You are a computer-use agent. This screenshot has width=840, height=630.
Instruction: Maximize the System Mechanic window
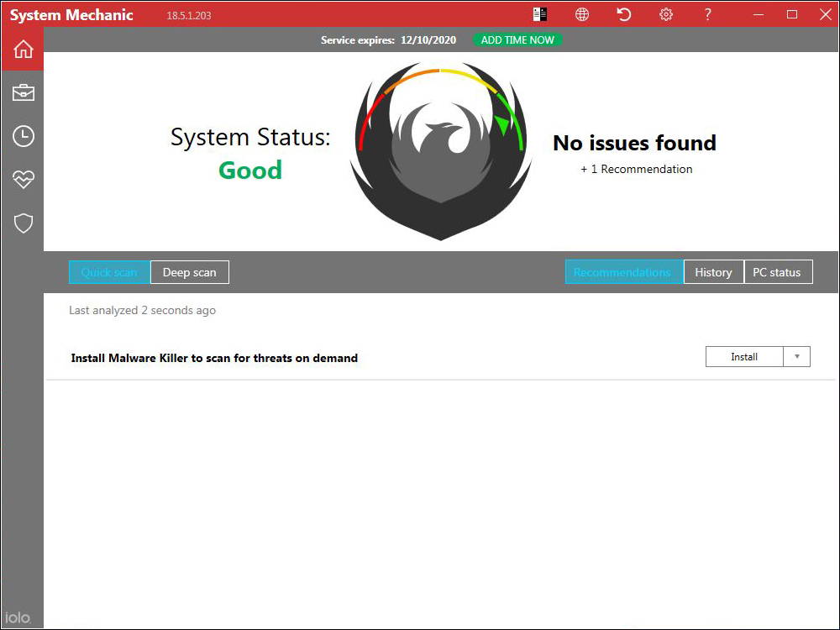coord(792,14)
